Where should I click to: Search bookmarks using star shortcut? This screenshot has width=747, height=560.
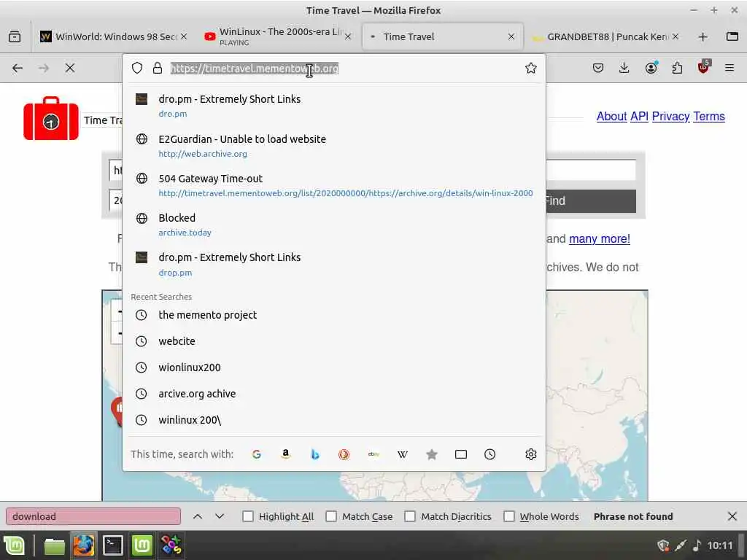pyautogui.click(x=432, y=454)
